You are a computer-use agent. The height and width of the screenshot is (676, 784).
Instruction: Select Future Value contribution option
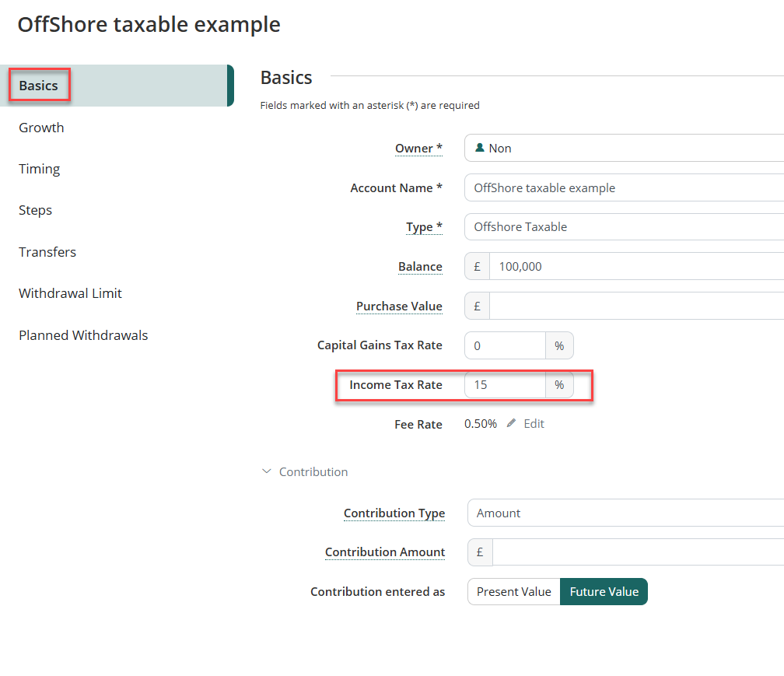click(x=604, y=591)
